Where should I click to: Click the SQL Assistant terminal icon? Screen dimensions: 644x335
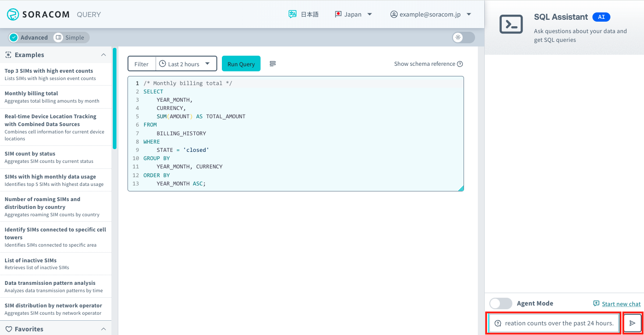(x=511, y=24)
